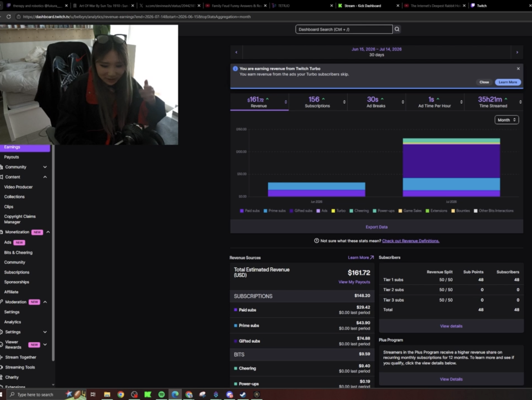Open the Ad Breaks stat selector arrows
Viewport: 532px width, 400px height.
[403, 102]
